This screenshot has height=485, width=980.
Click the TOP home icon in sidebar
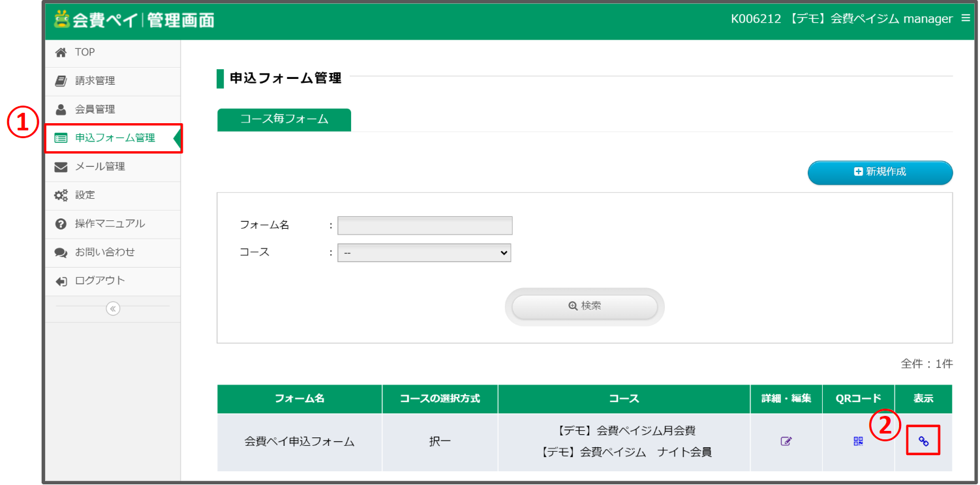(x=61, y=51)
